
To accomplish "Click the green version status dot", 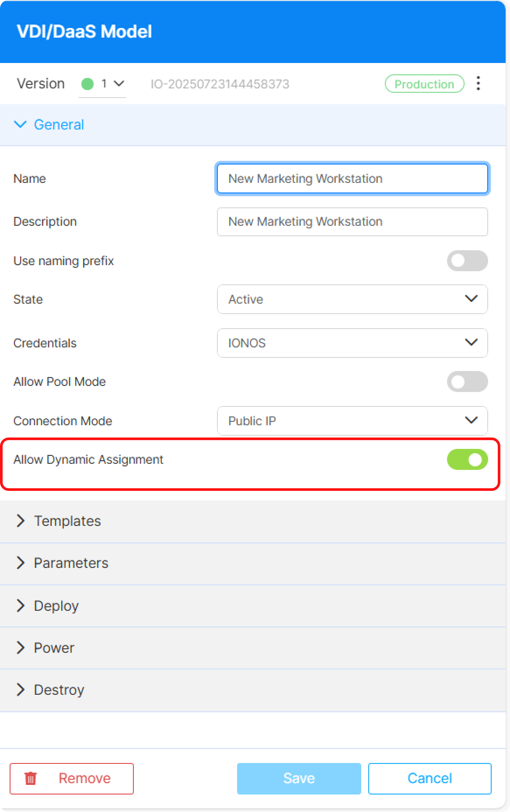I will [87, 84].
